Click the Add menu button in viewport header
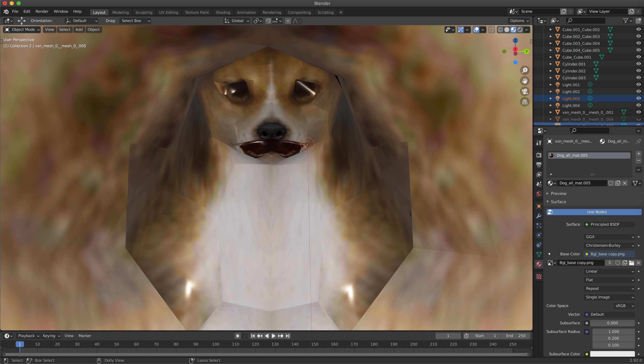 pos(79,29)
